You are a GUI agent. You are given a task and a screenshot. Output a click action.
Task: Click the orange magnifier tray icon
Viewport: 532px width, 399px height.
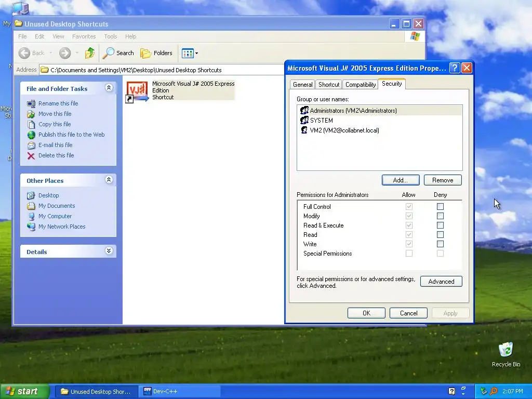[494, 391]
